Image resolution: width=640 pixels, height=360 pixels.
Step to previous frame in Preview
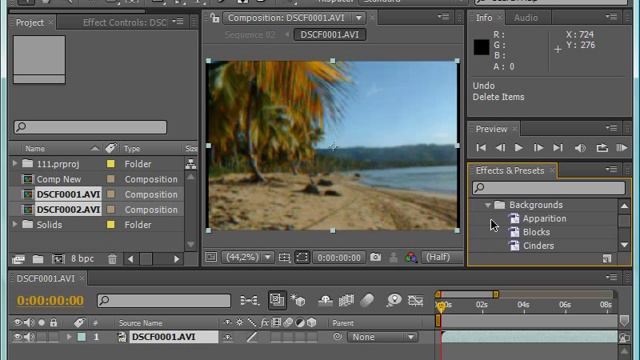point(500,148)
